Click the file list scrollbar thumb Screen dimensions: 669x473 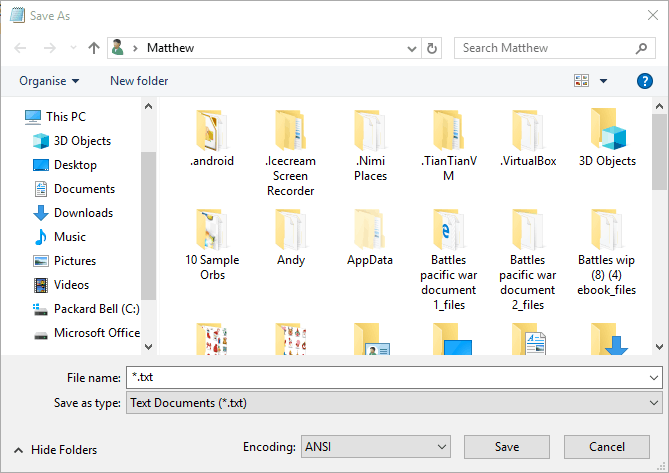(x=659, y=152)
